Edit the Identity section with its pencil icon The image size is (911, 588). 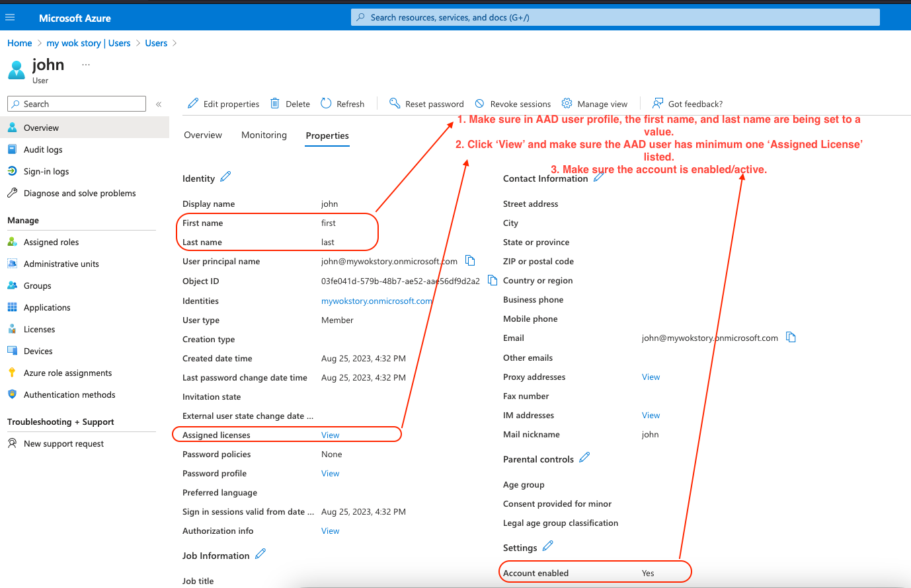225,176
